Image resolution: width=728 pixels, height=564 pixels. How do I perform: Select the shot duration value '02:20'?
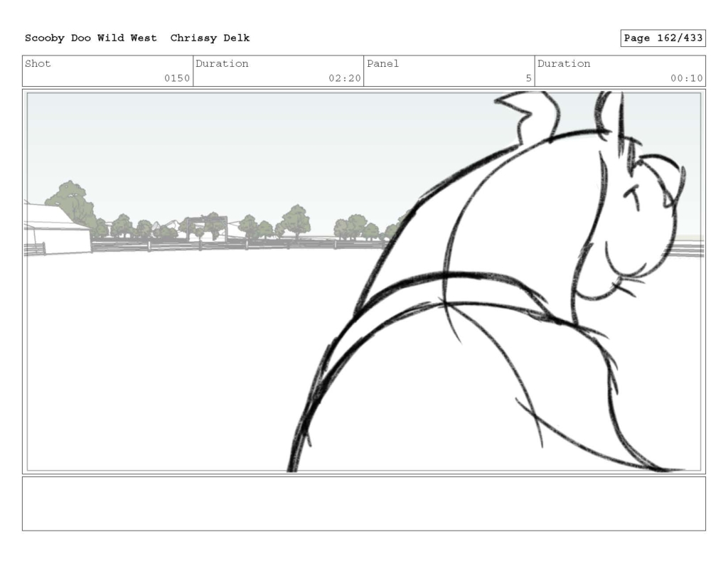click(345, 78)
